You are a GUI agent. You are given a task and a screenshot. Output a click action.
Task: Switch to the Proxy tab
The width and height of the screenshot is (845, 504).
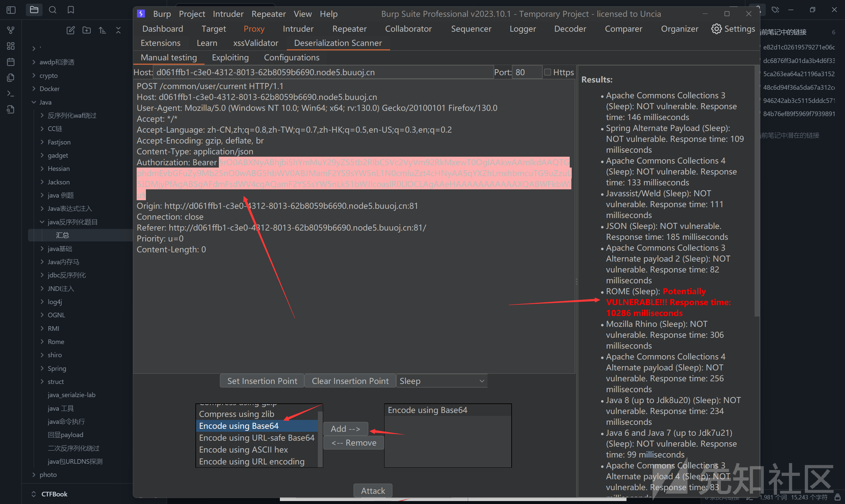coord(254,29)
